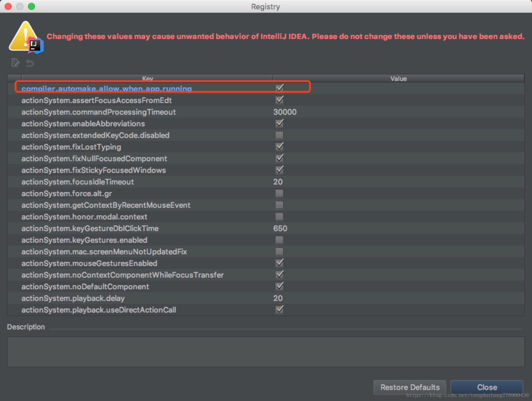Select actionSystem.getContextByRecentMouseEvent key text
Viewport: 532px width, 401px height.
click(x=106, y=205)
